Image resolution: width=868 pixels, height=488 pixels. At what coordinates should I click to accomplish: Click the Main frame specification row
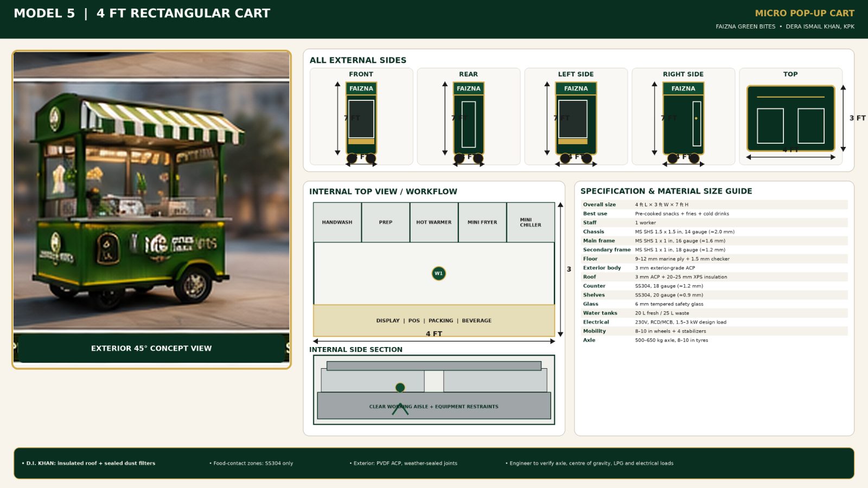tap(714, 241)
